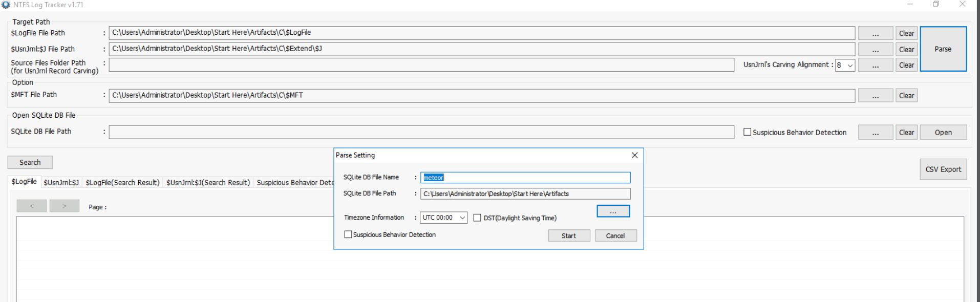Image resolution: width=980 pixels, height=302 pixels.
Task: Clear the $UsnJrnl:$J File Path
Action: (906, 50)
